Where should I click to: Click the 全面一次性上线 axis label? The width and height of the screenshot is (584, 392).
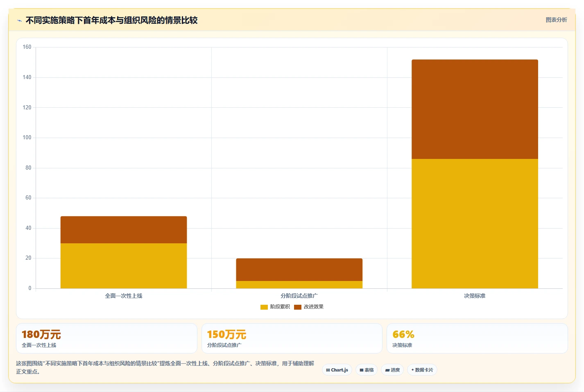click(x=124, y=296)
